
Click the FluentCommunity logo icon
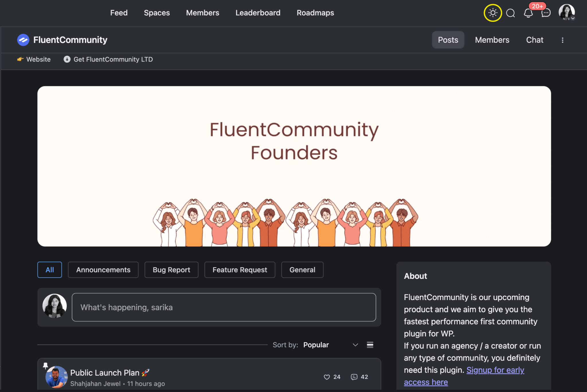(24, 40)
